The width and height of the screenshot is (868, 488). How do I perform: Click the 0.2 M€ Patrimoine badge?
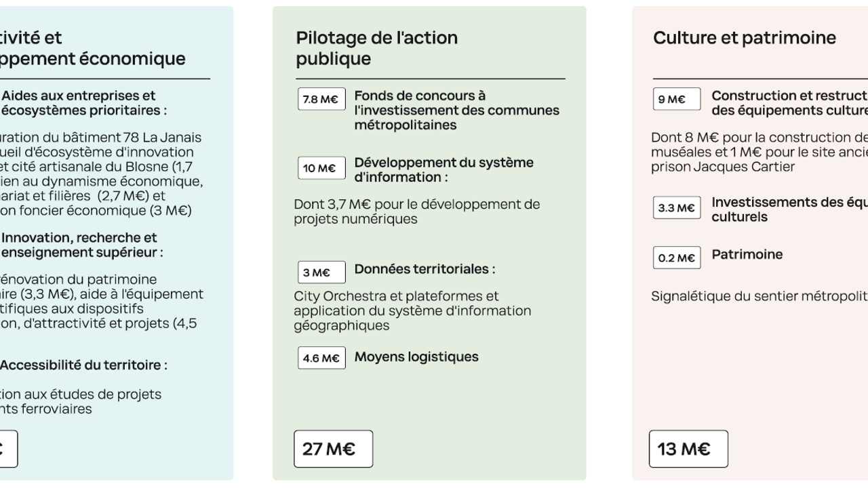tap(677, 258)
